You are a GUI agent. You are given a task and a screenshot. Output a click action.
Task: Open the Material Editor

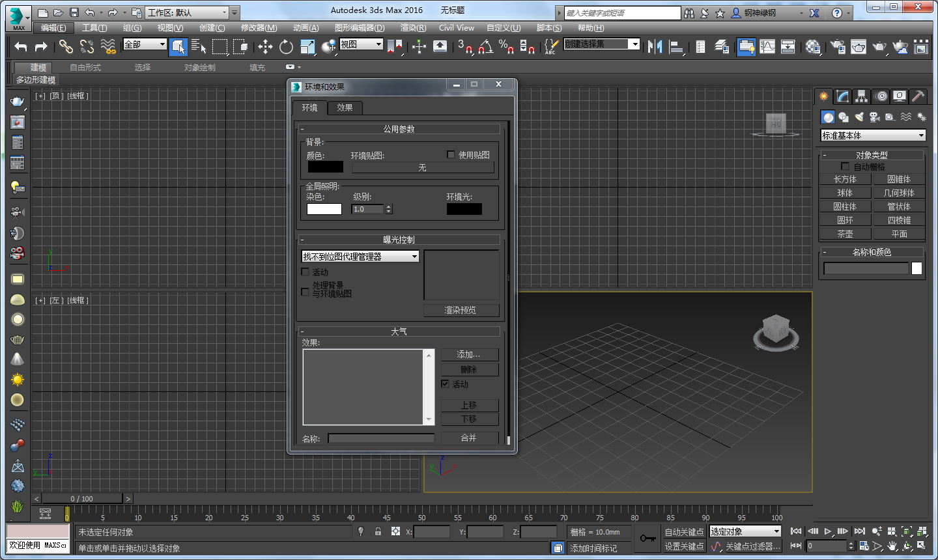(x=813, y=46)
